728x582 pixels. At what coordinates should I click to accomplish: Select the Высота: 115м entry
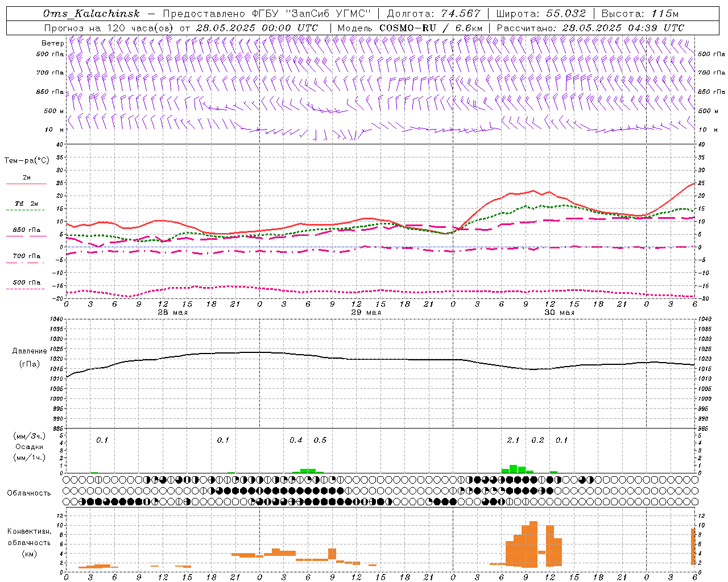640,14
